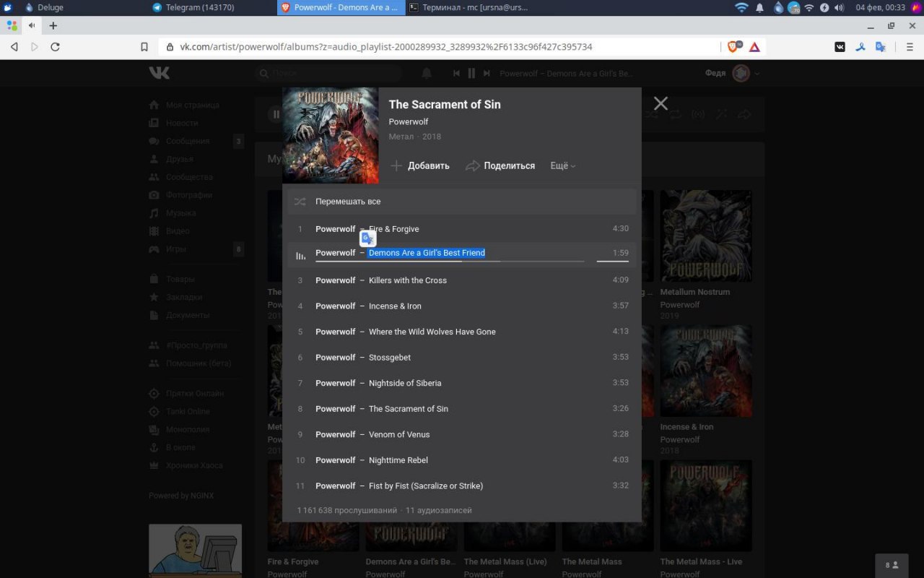
Task: Play track Venom of Venus
Action: pyautogui.click(x=462, y=434)
